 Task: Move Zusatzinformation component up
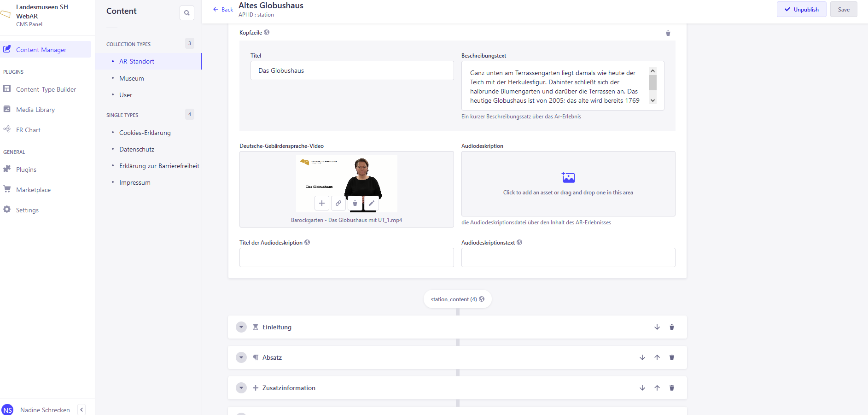coord(657,388)
